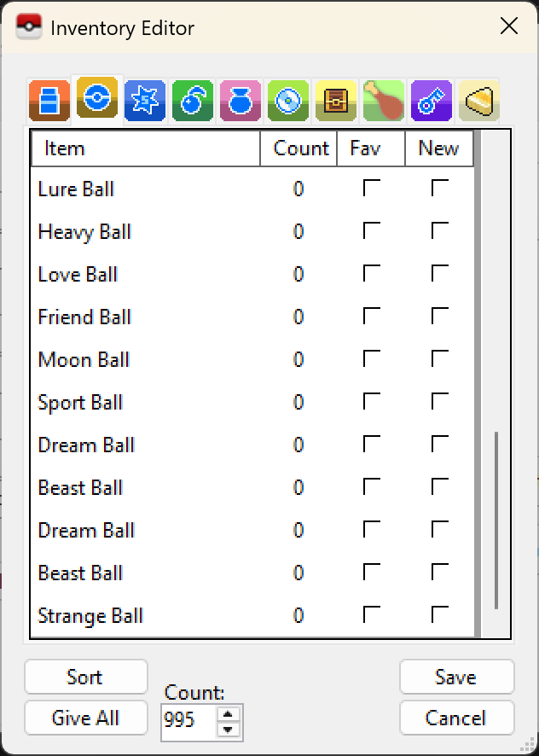The image size is (539, 756).
Task: Select the Ingredients drumstick tab
Action: point(383,100)
